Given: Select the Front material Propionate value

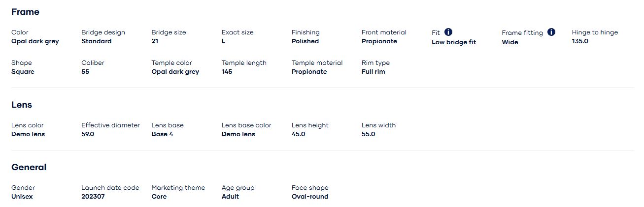Looking at the screenshot, I should pyautogui.click(x=379, y=41).
